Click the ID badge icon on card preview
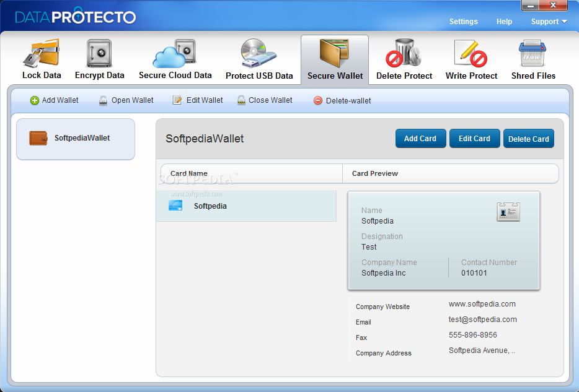 coord(508,212)
